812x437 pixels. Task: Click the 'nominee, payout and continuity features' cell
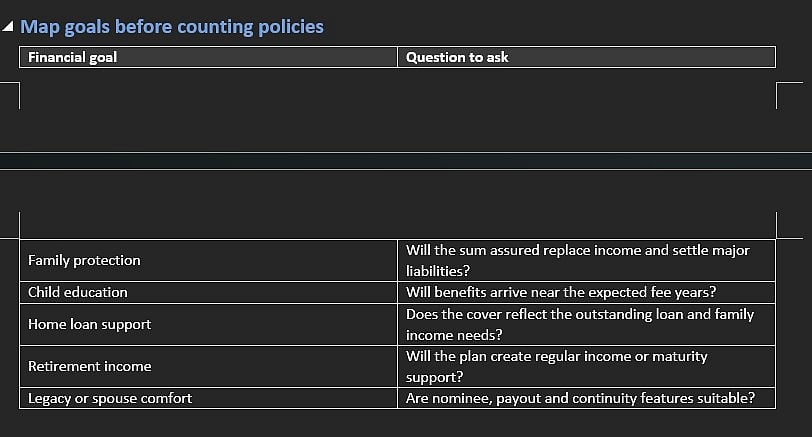[586, 398]
